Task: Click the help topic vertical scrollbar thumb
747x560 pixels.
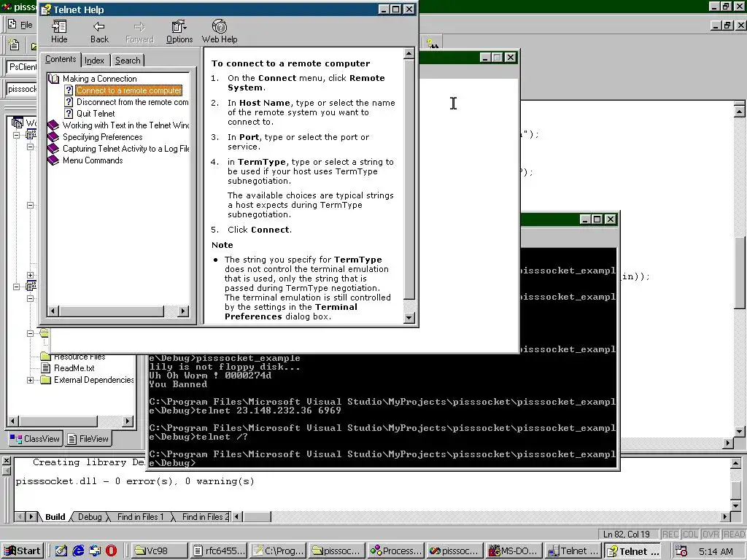Action: [409, 179]
